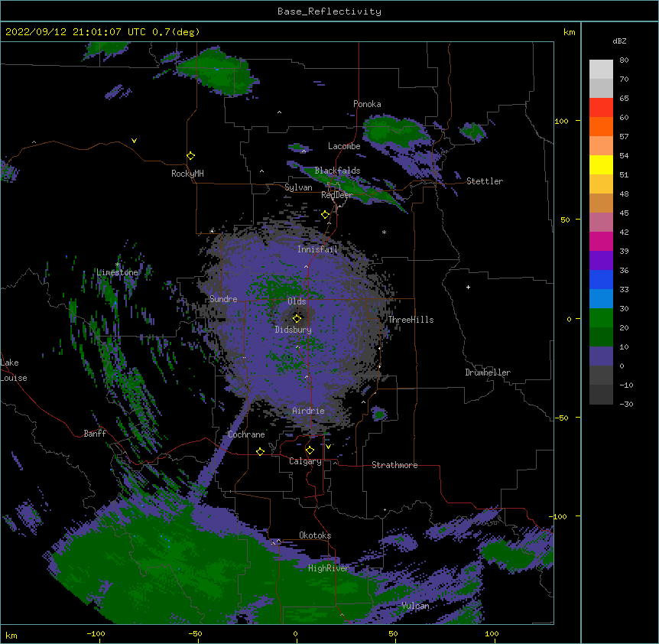The image size is (659, 644).
Task: Click the green 30 dBZ legend swatch
Action: pos(601,317)
